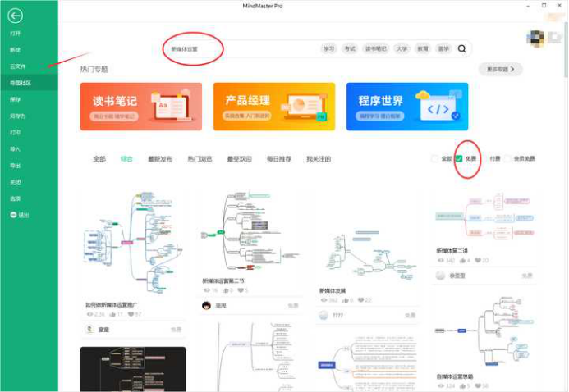Expand more topics via 更多专题 chevron button

click(x=500, y=69)
